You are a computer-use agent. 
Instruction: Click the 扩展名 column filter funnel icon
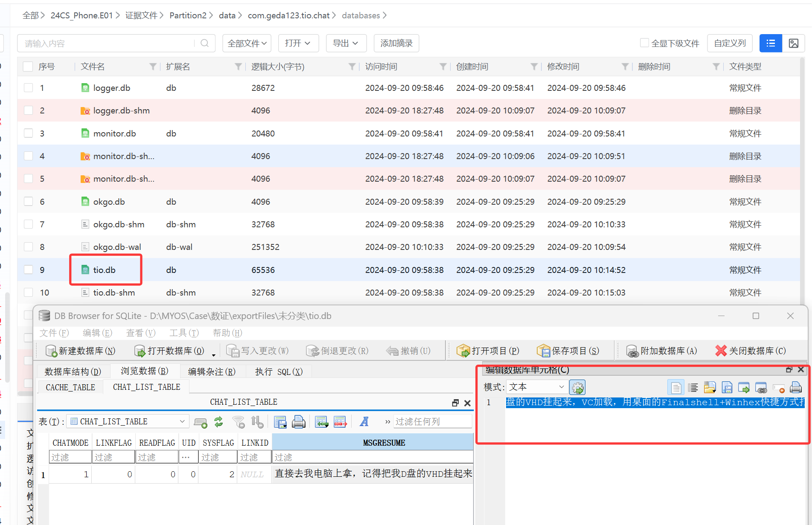click(x=238, y=67)
